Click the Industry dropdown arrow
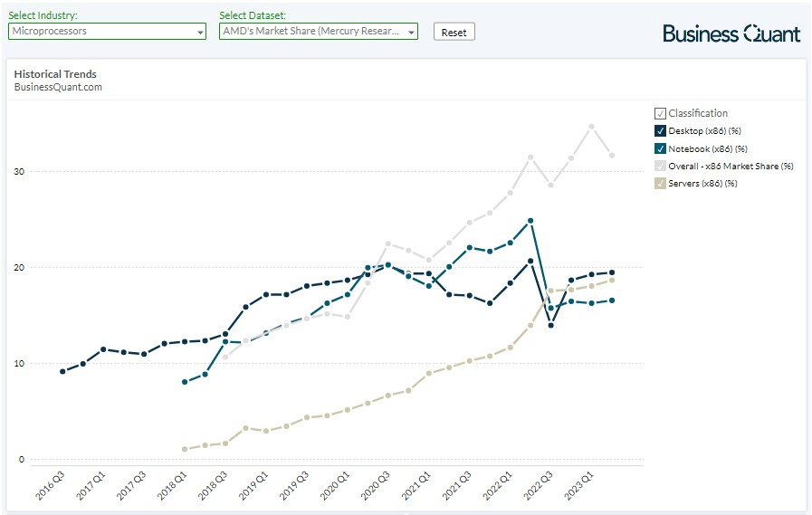This screenshot has width=812, height=515. (x=200, y=33)
